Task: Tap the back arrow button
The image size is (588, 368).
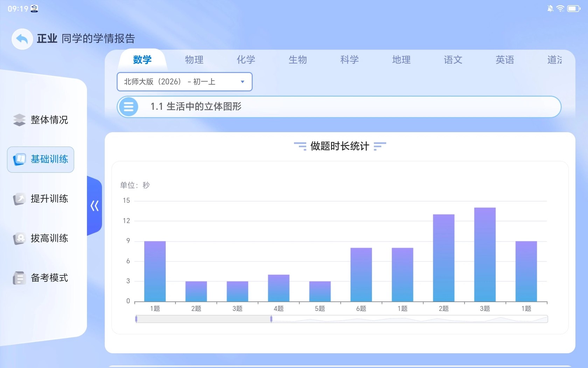Action: 22,39
